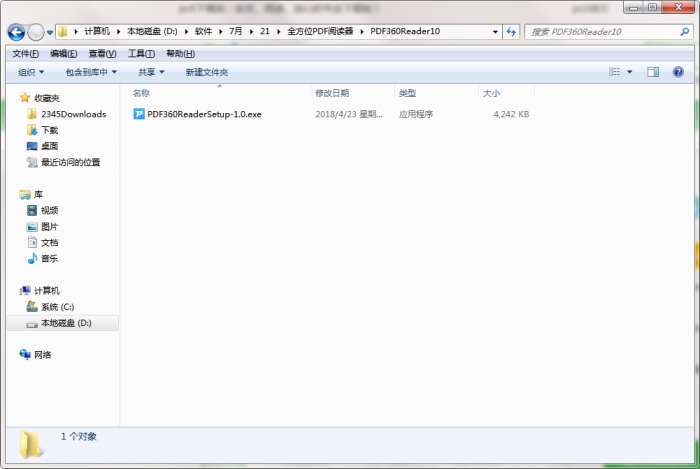
Task: Click the 系统 (C:) drive icon
Action: tap(32, 307)
